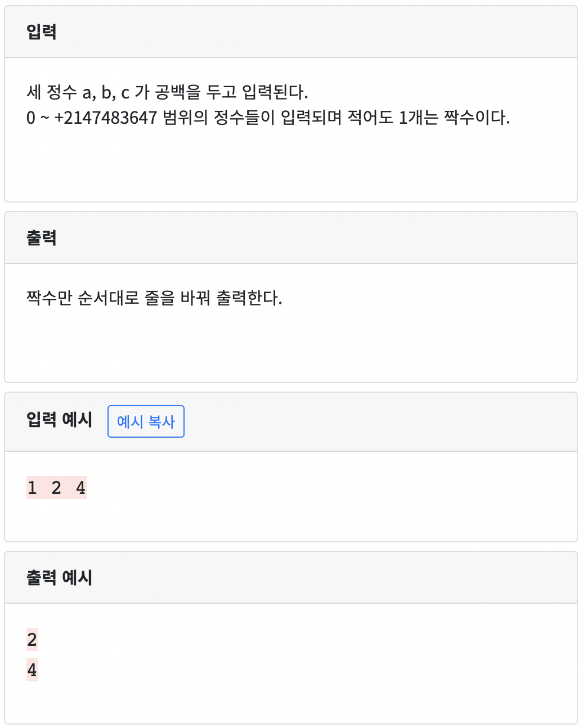Select the output value 2
Image resolution: width=583 pixels, height=728 pixels.
click(32, 640)
